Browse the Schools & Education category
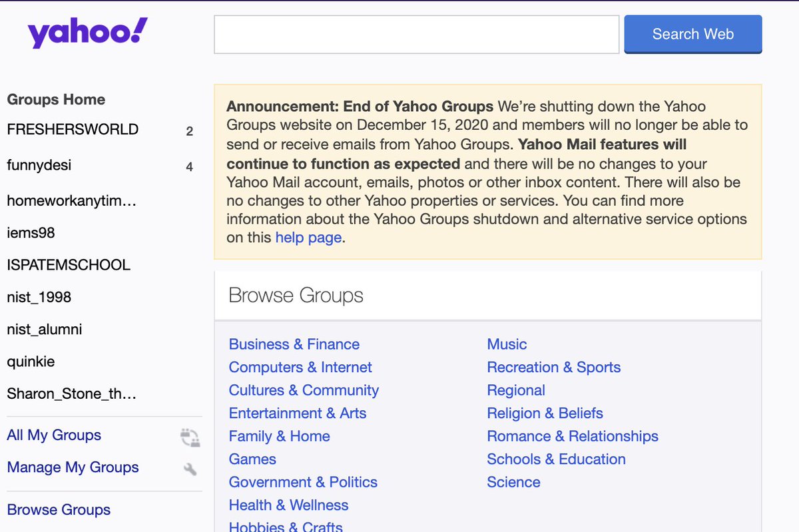799x532 pixels. tap(557, 459)
